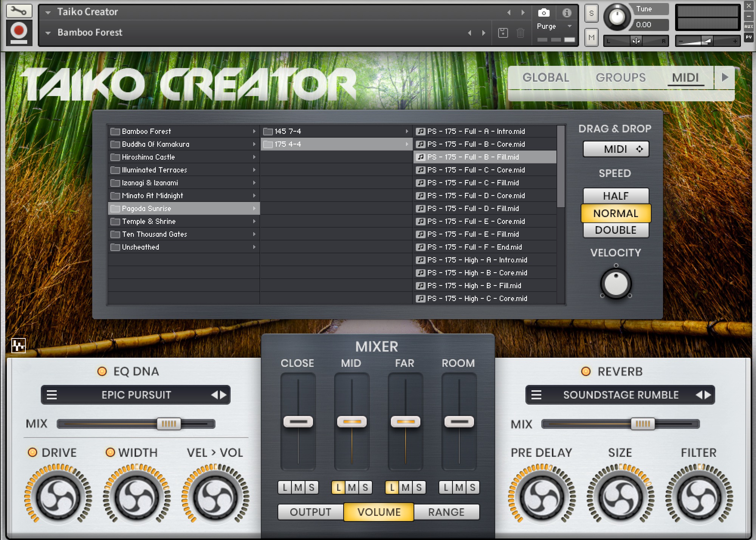Delete snapshot with the trash icon
This screenshot has width=756, height=540.
pos(521,33)
